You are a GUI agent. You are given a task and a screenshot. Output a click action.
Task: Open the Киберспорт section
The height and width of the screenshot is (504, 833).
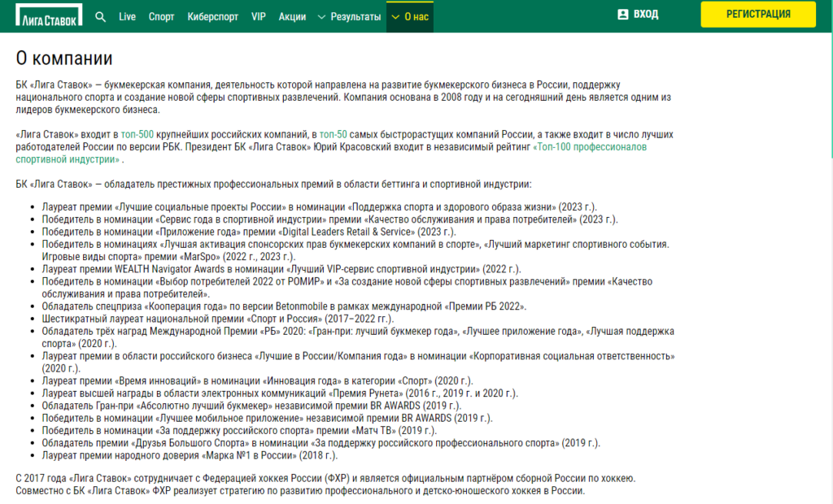tap(212, 17)
